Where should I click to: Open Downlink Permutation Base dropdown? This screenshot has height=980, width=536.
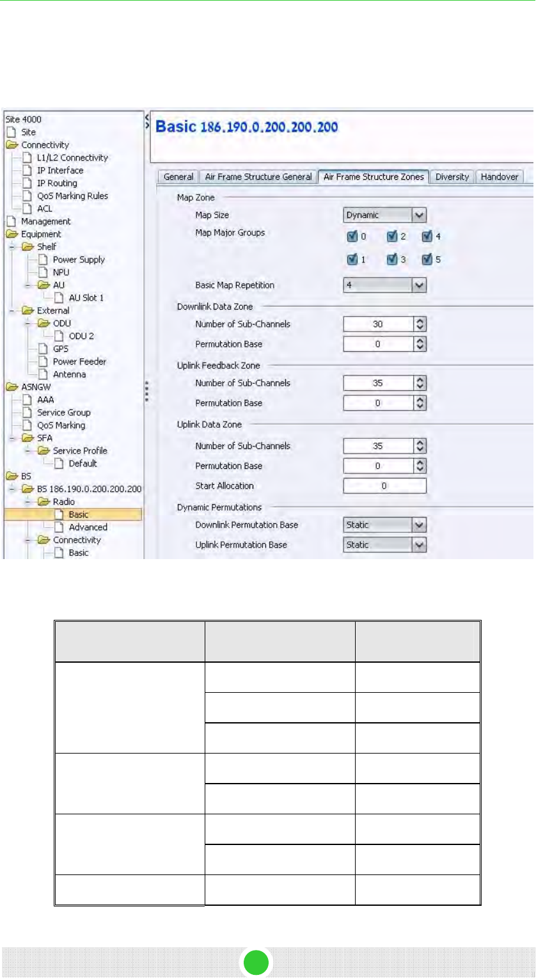[419, 525]
